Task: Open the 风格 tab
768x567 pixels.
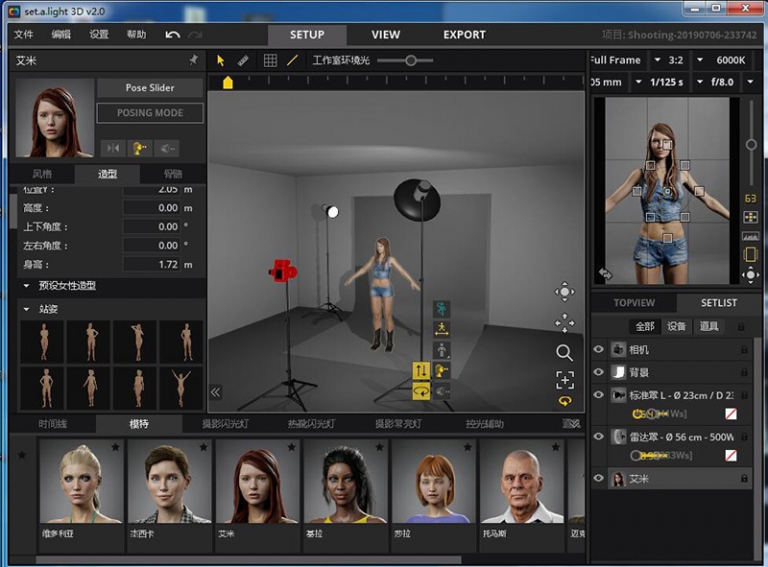Action: 43,173
